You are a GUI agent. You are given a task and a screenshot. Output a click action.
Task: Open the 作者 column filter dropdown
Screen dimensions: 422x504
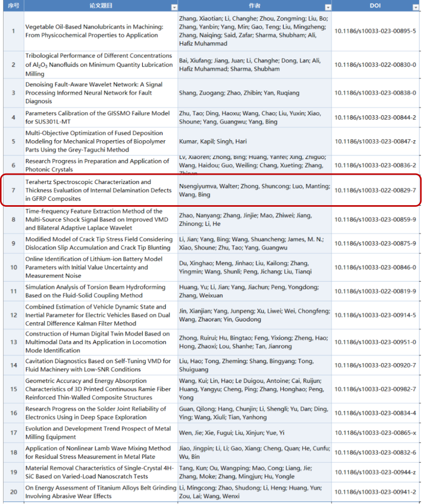[328, 7]
